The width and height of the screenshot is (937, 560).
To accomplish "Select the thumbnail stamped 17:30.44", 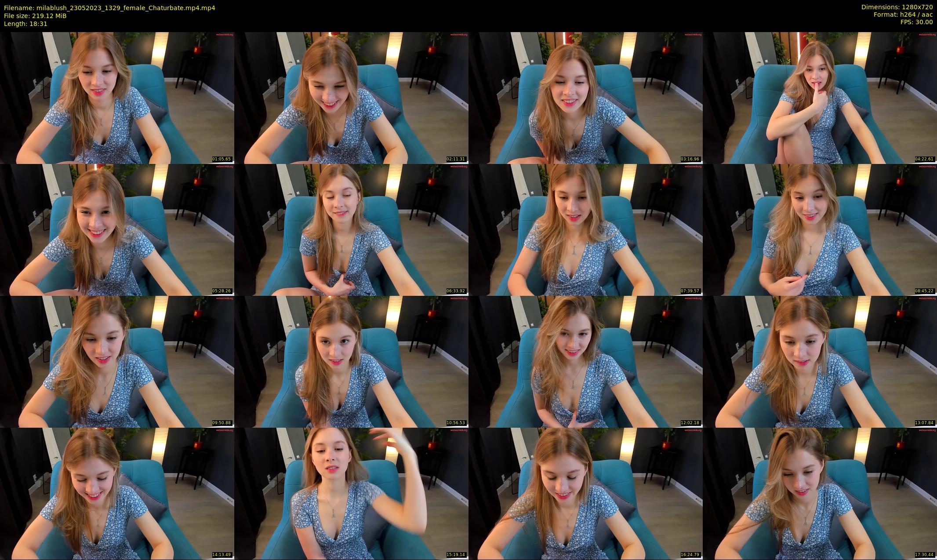I will click(820, 493).
